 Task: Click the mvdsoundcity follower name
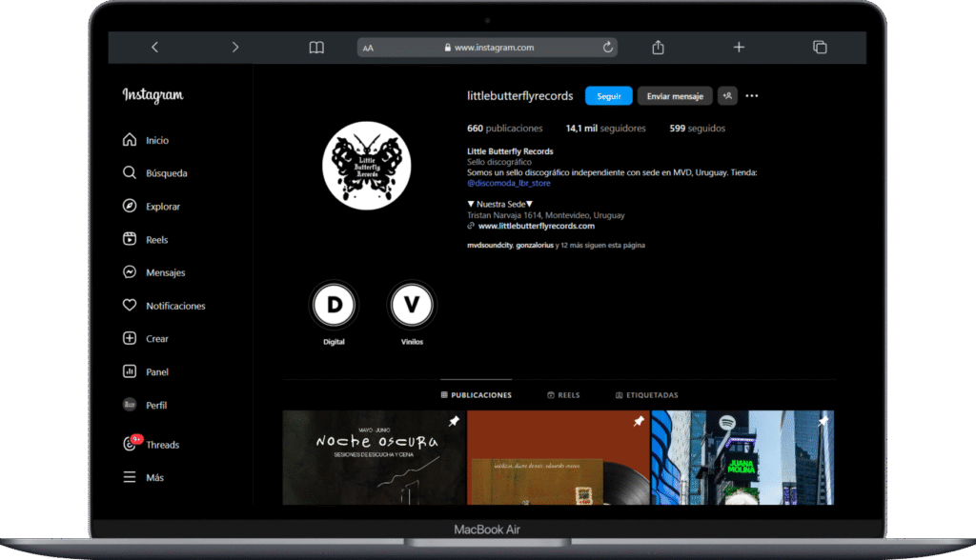click(x=490, y=245)
